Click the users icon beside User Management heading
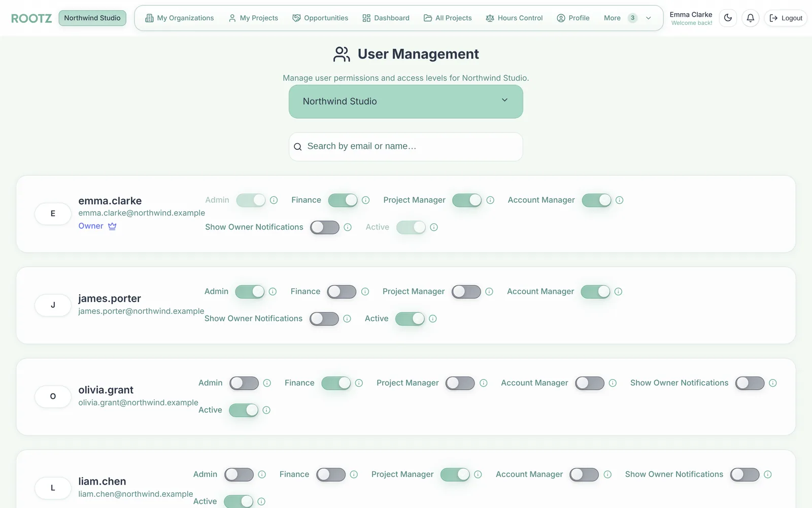 (x=342, y=54)
